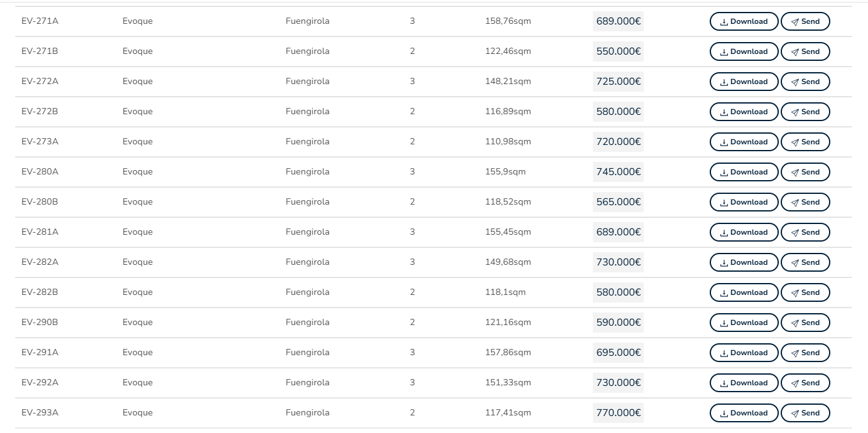Send the EV-282B unit details
This screenshot has width=868, height=433.
[805, 292]
